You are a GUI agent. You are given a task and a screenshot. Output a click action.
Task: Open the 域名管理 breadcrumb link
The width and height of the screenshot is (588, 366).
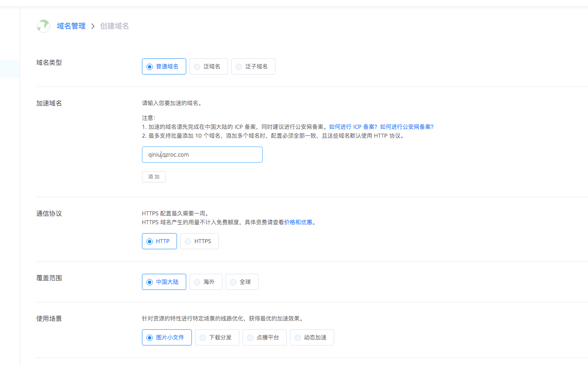tap(71, 26)
